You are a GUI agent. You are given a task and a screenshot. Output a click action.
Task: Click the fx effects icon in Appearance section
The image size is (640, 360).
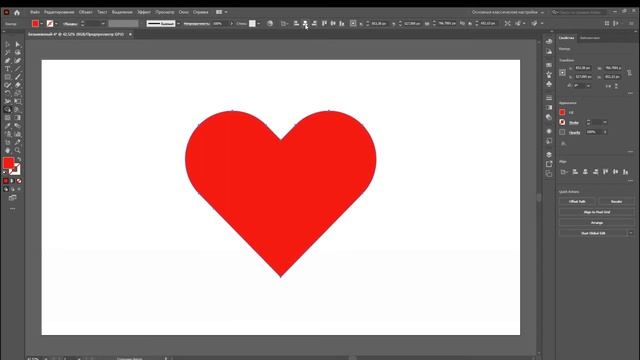click(563, 143)
